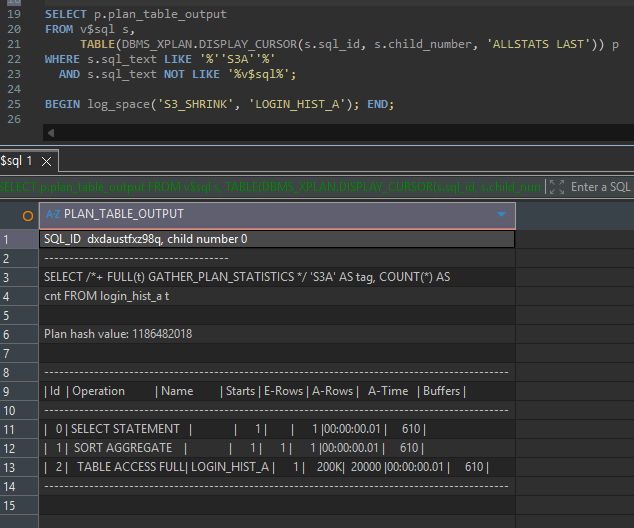Click the green executed query text bar
634x528 pixels.
point(271,187)
